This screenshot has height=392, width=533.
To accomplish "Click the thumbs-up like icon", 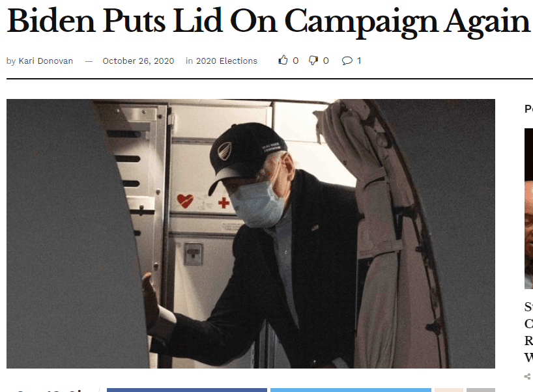I will (x=283, y=60).
